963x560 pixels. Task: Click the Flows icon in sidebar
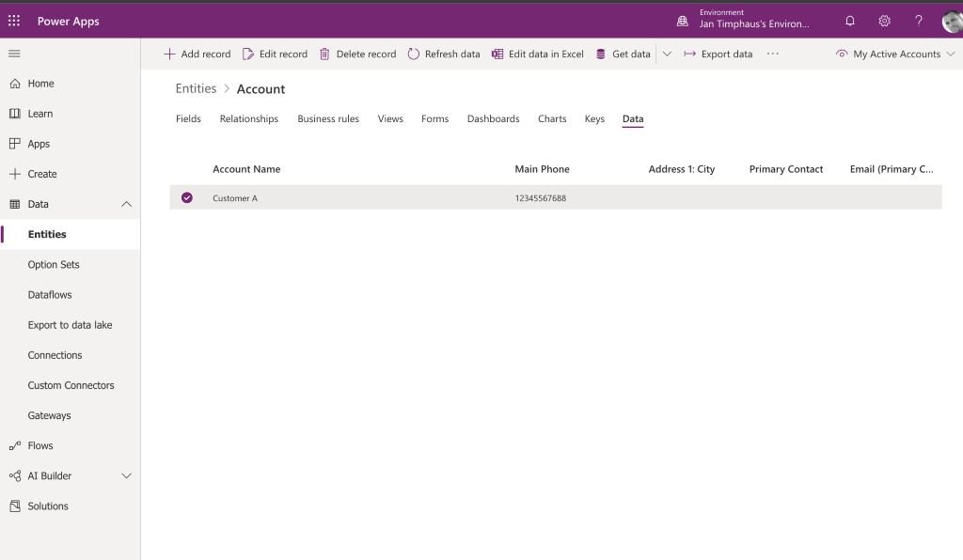tap(15, 446)
